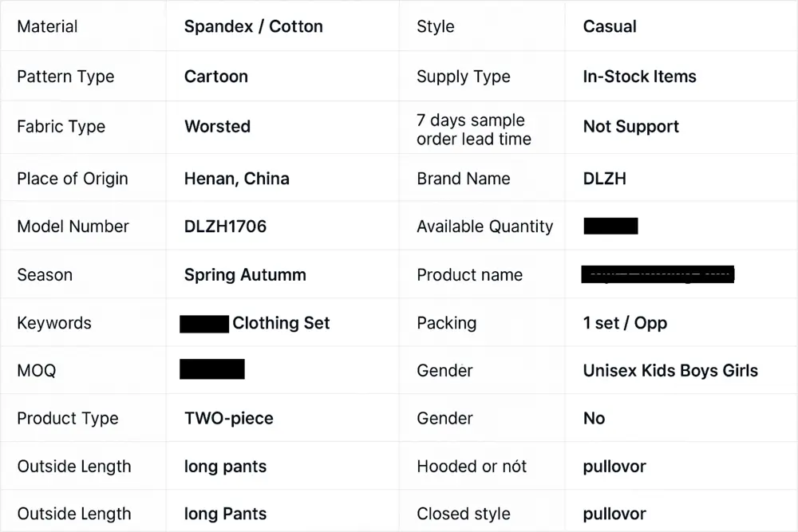Viewport: 798px width, 532px height.
Task: Click the Worsted fabric value
Action: [217, 126]
